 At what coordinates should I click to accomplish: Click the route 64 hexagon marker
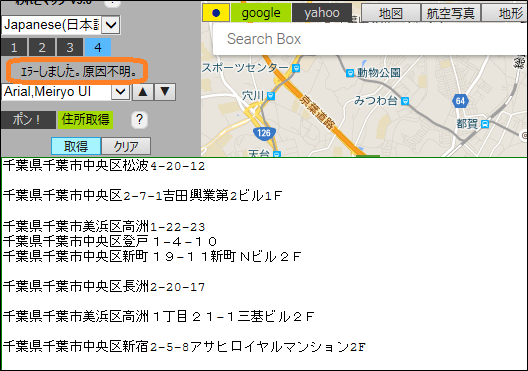(460, 101)
